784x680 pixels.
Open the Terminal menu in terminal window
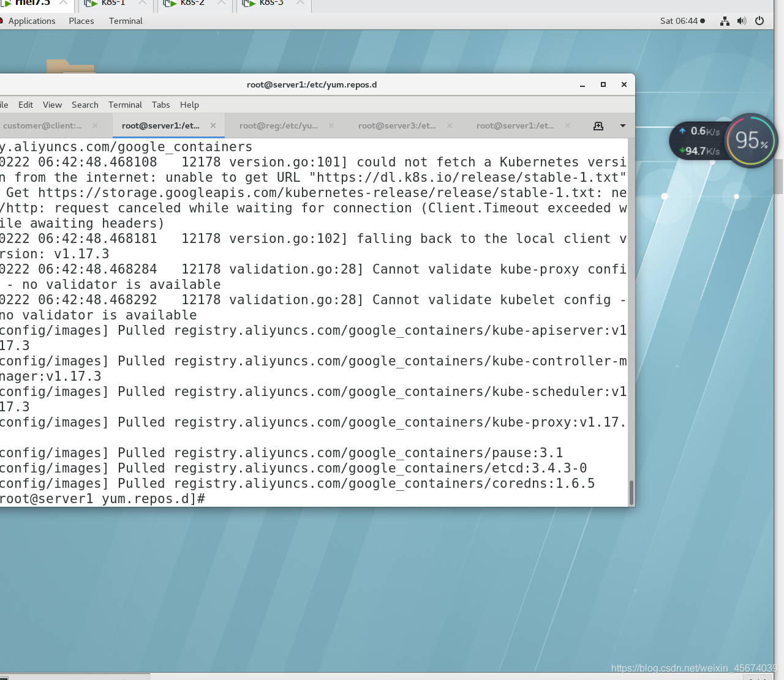pos(125,105)
